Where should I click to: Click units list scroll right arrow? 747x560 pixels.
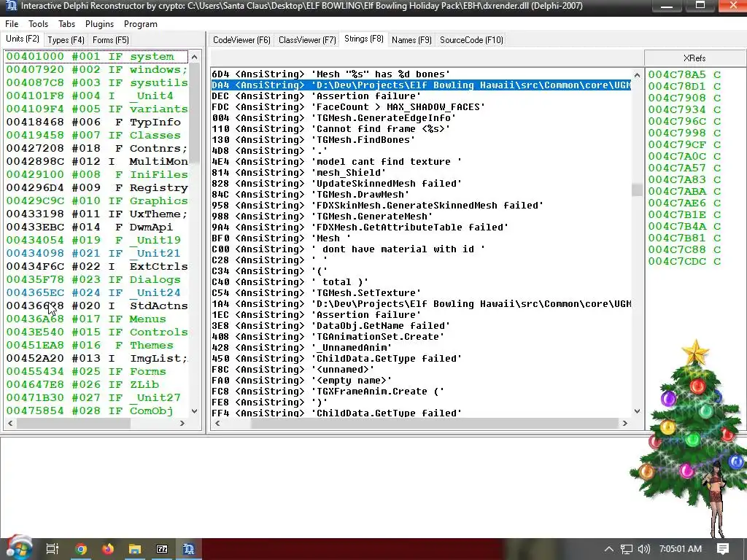182,424
